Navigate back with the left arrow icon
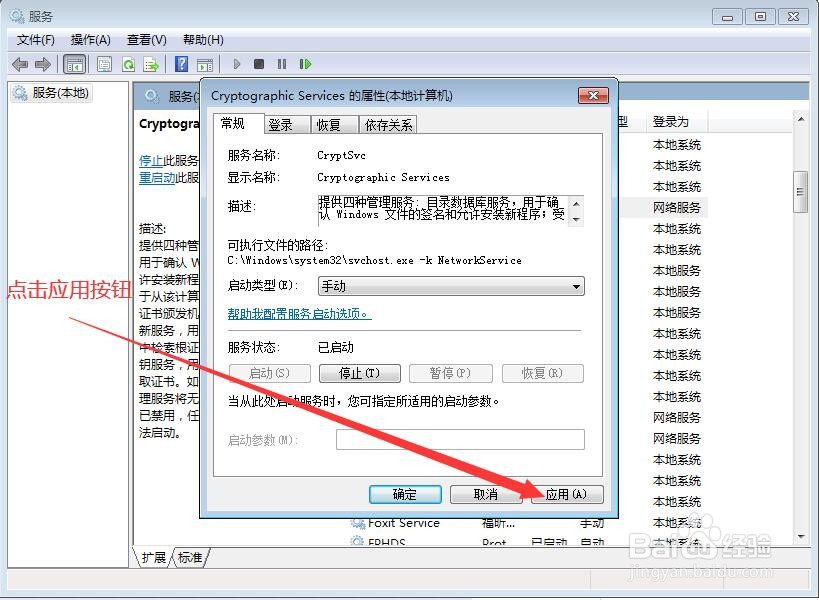 20,64
